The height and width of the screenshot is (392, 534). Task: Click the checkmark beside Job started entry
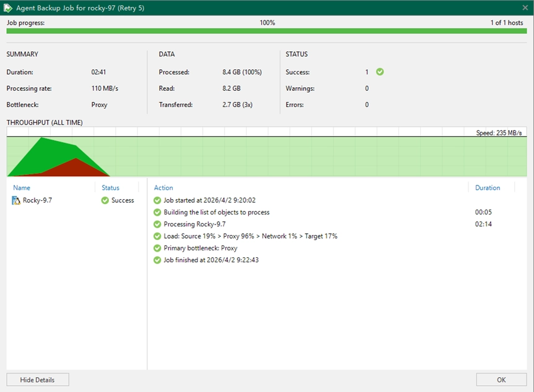tap(157, 200)
